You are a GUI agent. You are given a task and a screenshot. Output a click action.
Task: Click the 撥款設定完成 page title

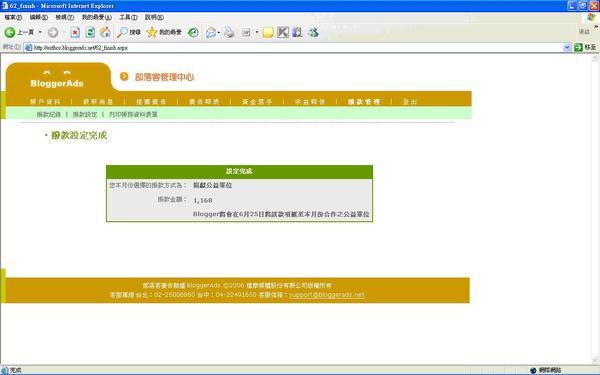pos(79,135)
